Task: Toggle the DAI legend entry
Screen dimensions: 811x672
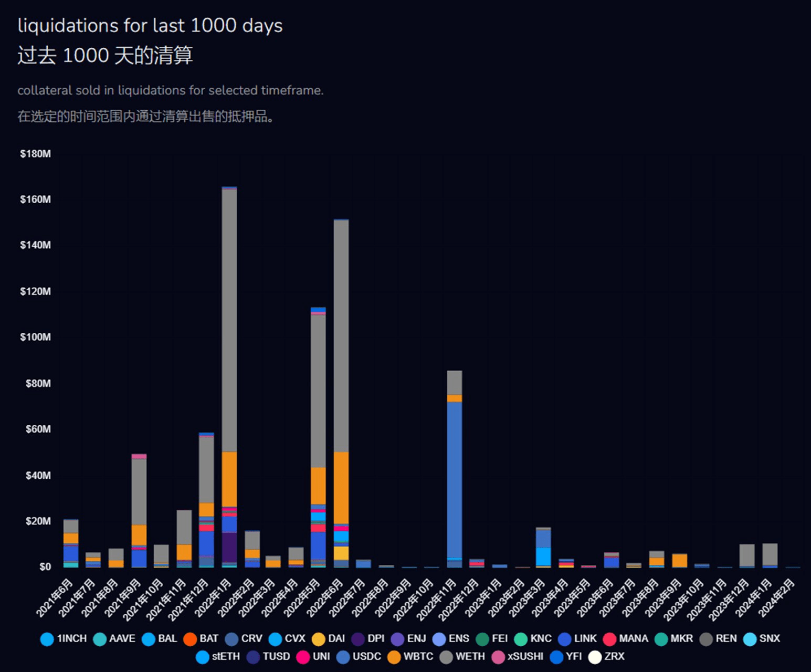Action: pyautogui.click(x=328, y=639)
